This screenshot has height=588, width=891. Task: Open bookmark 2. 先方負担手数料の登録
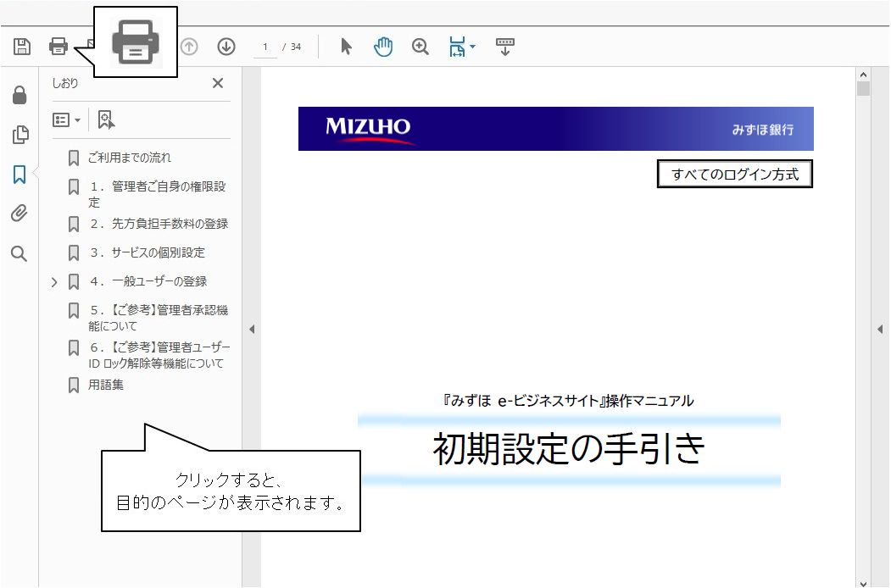click(159, 224)
